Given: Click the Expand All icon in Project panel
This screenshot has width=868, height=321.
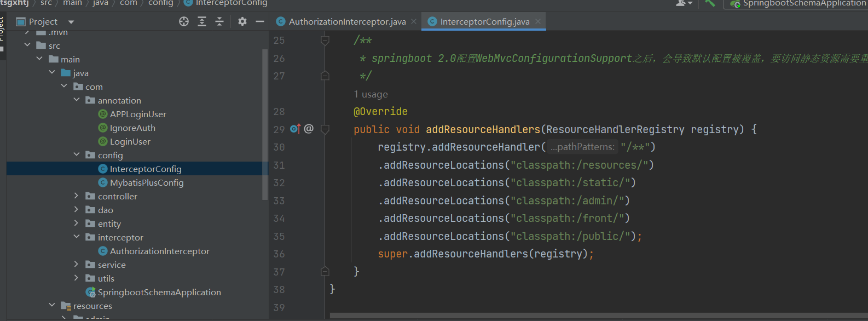Looking at the screenshot, I should point(202,21).
